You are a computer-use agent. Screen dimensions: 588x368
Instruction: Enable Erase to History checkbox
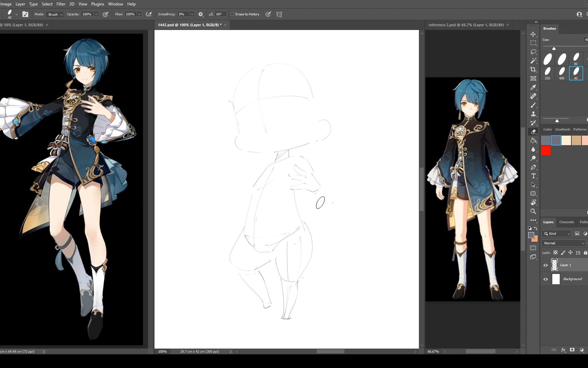pyautogui.click(x=232, y=14)
